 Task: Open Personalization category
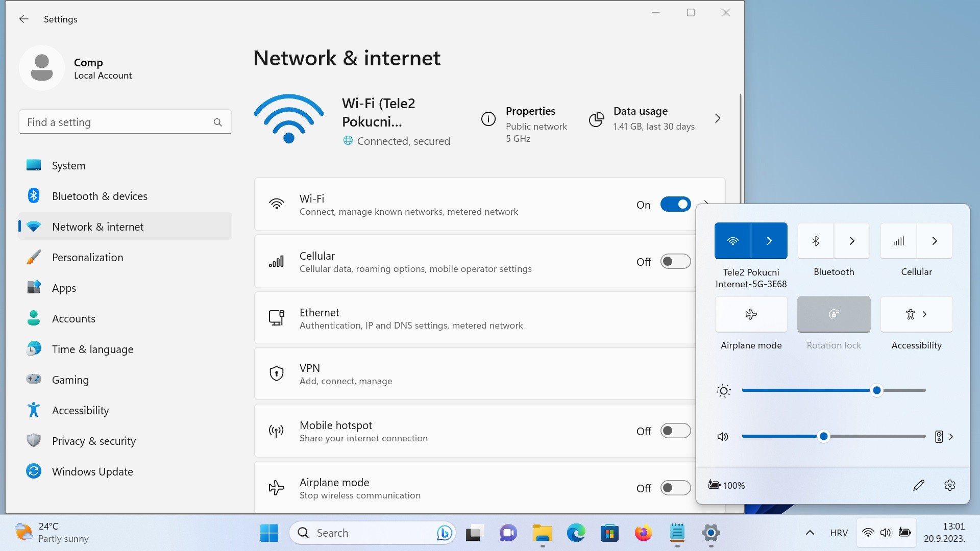pos(125,257)
